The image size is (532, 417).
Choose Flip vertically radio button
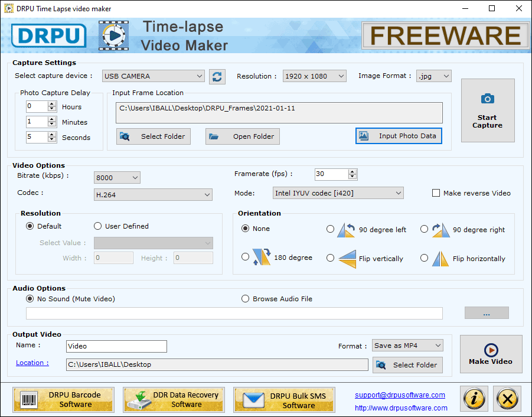[x=330, y=258]
